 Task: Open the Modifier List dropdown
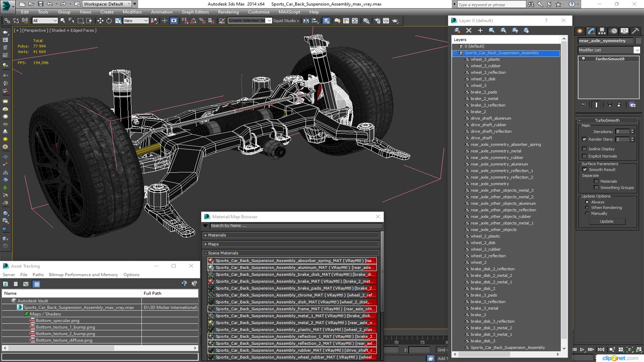609,50
